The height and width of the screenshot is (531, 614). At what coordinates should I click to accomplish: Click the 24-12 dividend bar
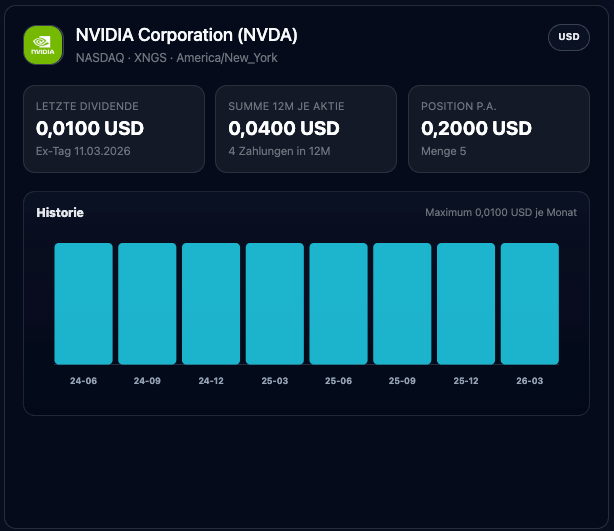pos(211,303)
